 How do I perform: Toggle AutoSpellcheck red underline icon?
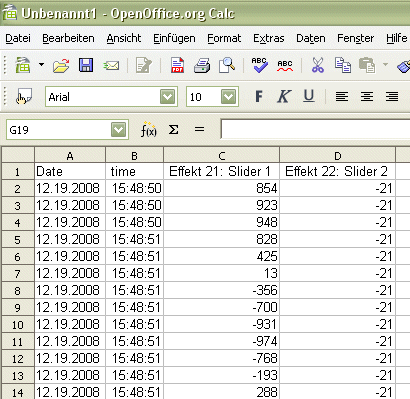tap(285, 65)
